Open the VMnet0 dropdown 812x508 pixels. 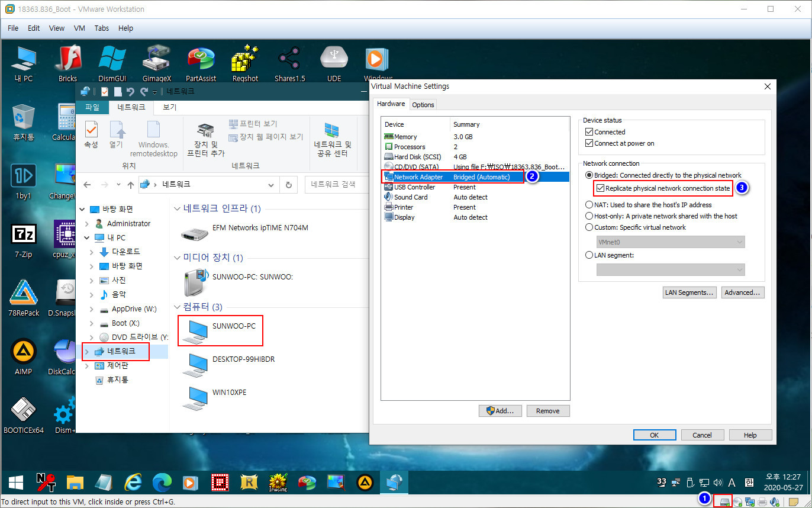671,242
